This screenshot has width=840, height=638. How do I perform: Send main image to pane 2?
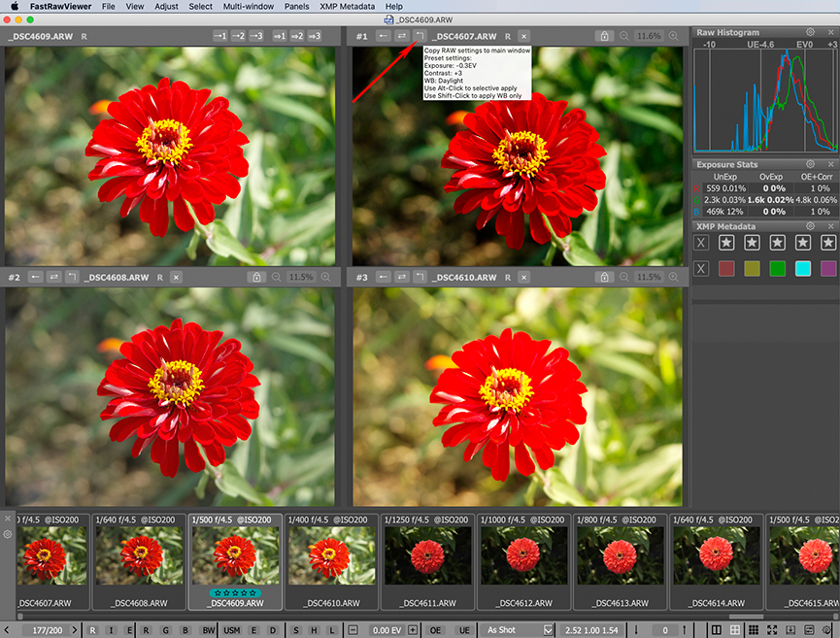[238, 36]
